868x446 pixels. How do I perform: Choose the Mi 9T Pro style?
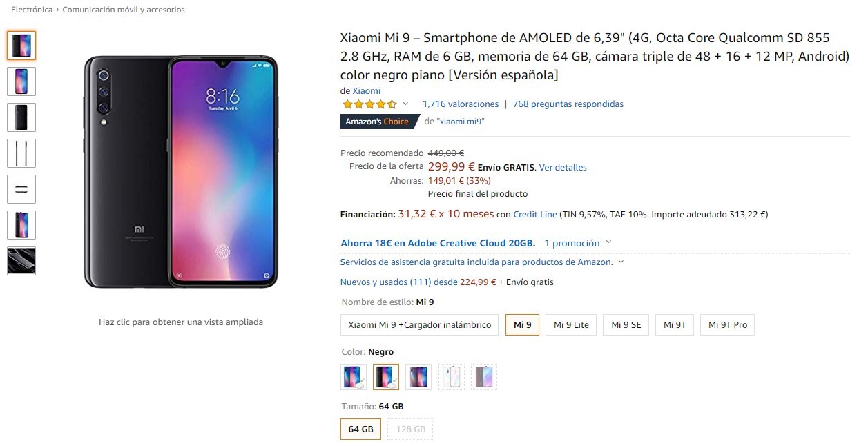pyautogui.click(x=727, y=324)
